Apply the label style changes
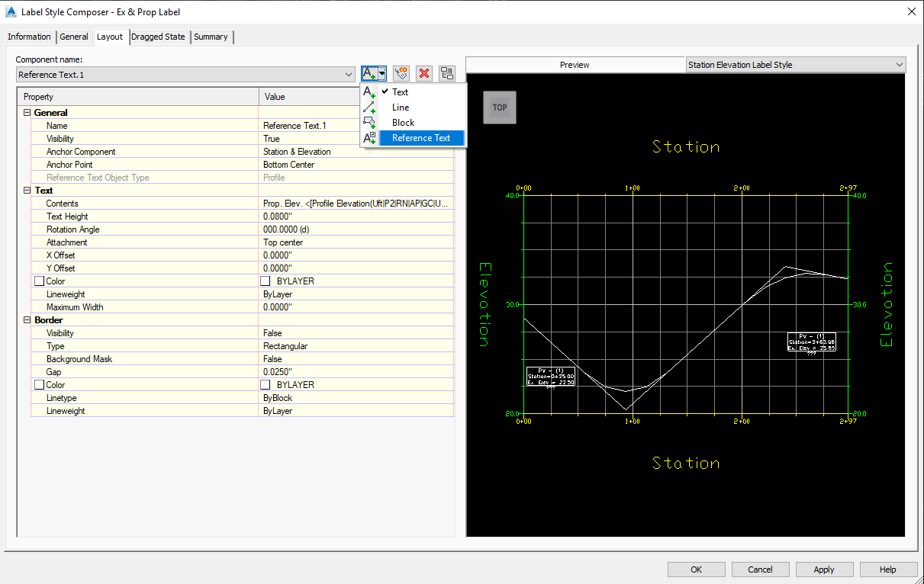The image size is (924, 584). click(824, 569)
